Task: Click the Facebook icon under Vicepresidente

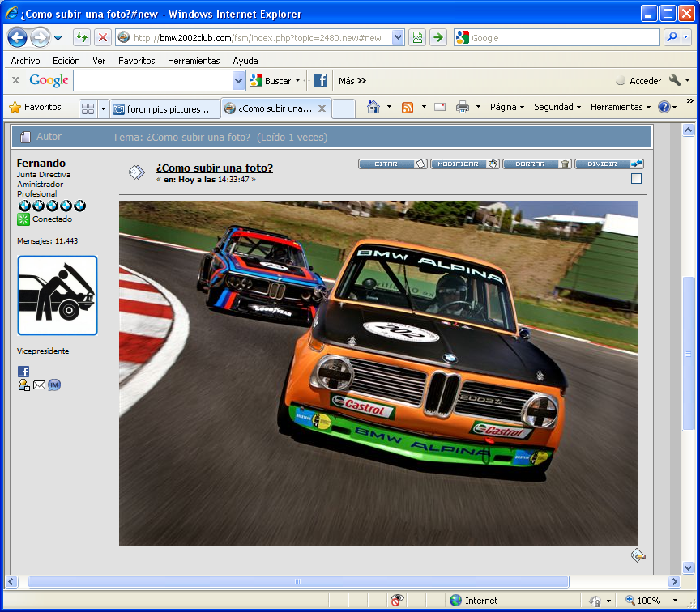Action: (23, 371)
